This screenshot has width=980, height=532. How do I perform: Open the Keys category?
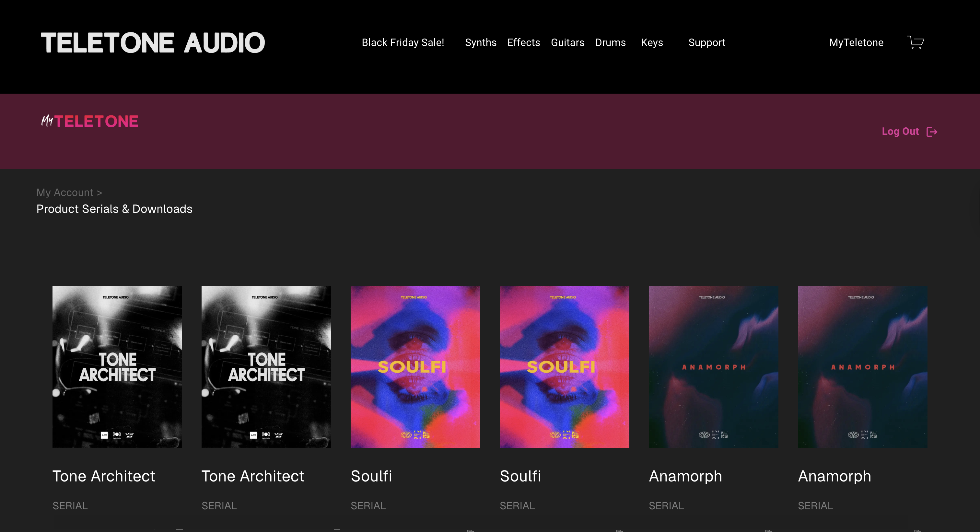652,42
